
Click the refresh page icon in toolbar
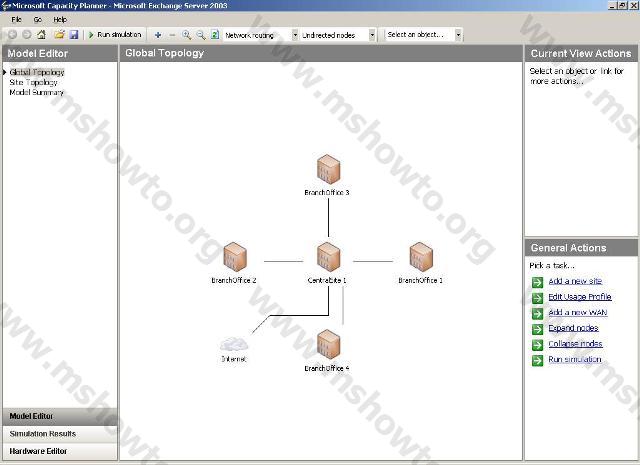(x=215, y=35)
